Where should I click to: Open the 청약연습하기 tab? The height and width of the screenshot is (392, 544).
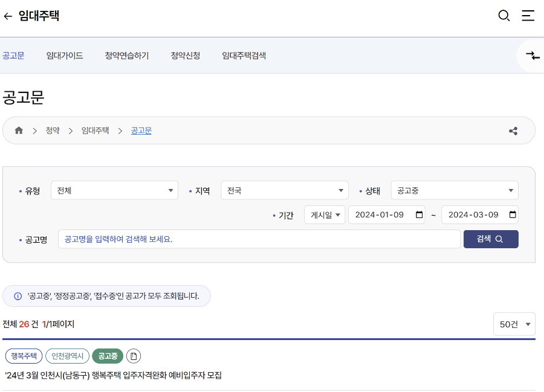(126, 55)
